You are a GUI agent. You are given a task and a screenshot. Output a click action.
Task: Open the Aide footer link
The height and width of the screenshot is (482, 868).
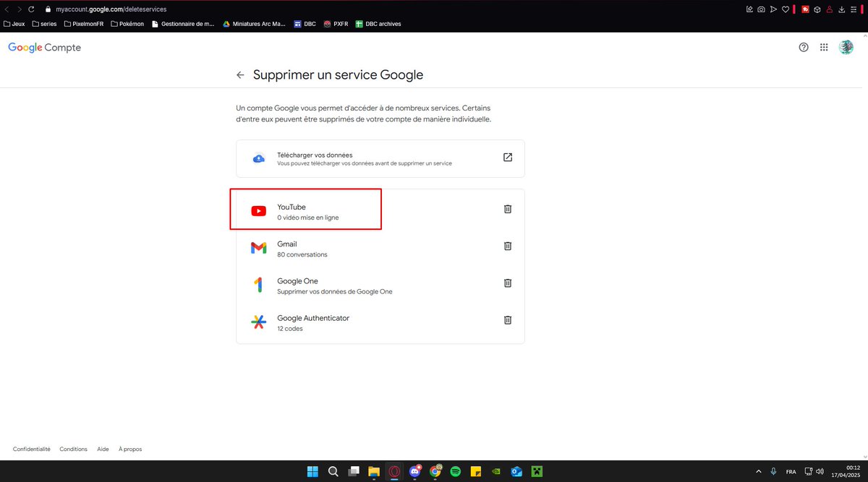point(103,449)
